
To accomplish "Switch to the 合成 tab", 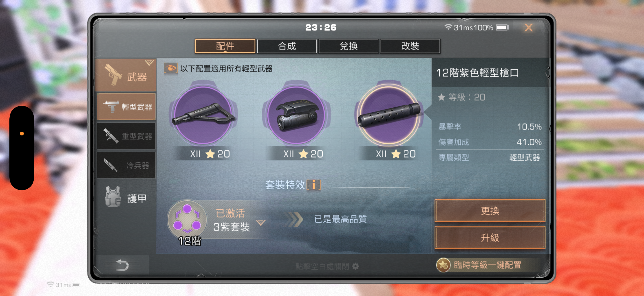I will click(287, 46).
